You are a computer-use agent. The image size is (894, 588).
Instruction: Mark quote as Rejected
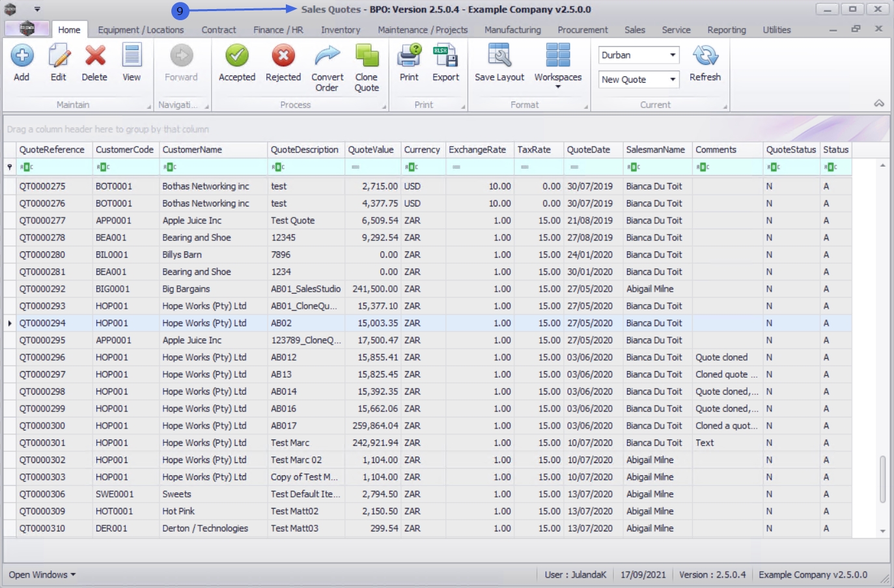click(x=283, y=57)
